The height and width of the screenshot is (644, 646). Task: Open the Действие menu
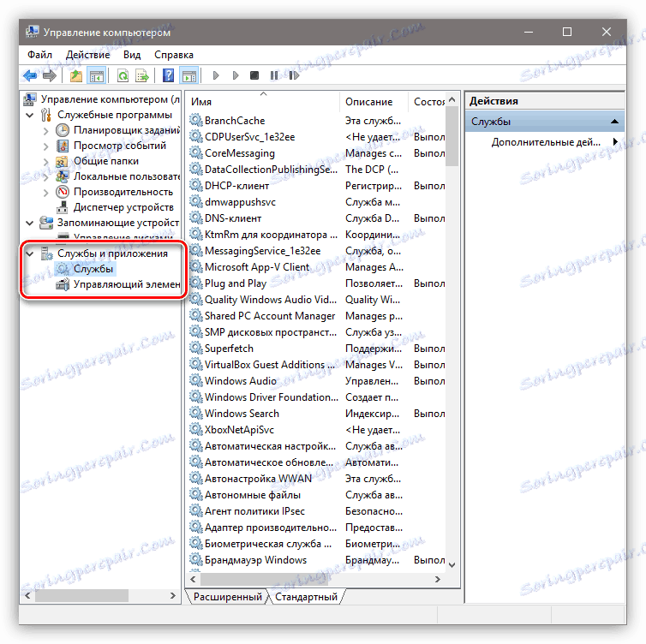pyautogui.click(x=87, y=55)
